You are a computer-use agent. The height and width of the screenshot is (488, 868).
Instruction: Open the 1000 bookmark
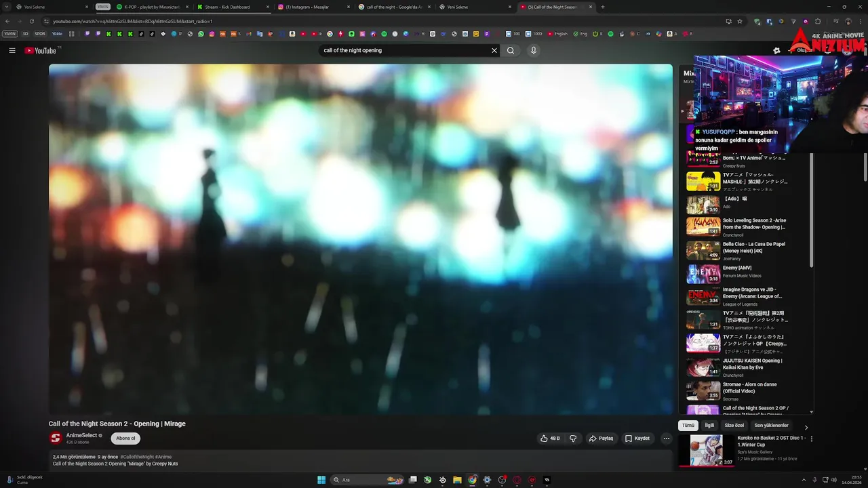[x=534, y=34]
